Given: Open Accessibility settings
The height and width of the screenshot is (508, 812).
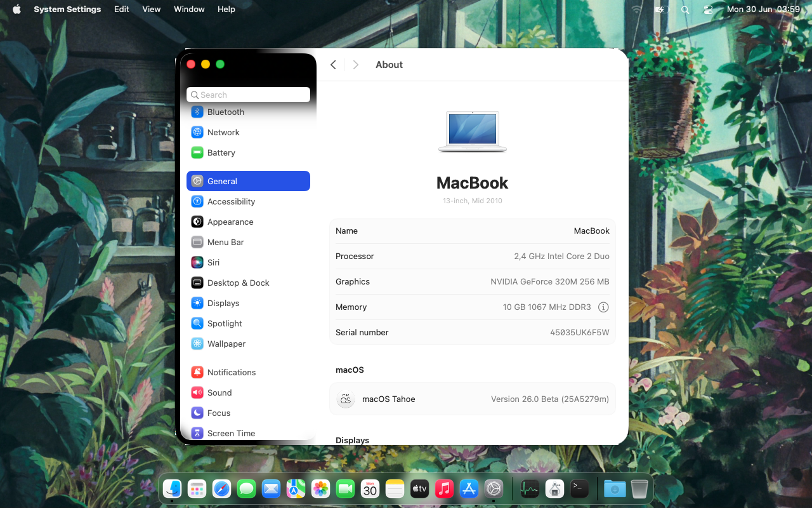Looking at the screenshot, I should [x=248, y=201].
